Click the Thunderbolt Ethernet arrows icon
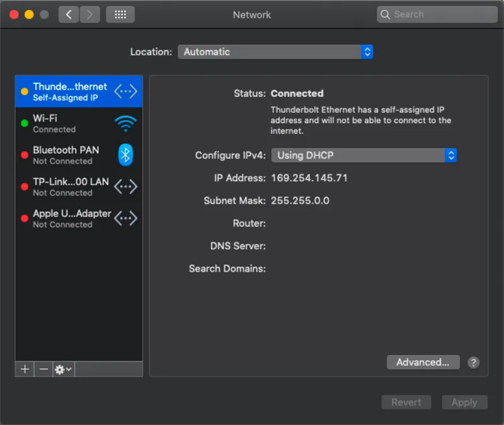The width and height of the screenshot is (504, 425). (x=125, y=91)
